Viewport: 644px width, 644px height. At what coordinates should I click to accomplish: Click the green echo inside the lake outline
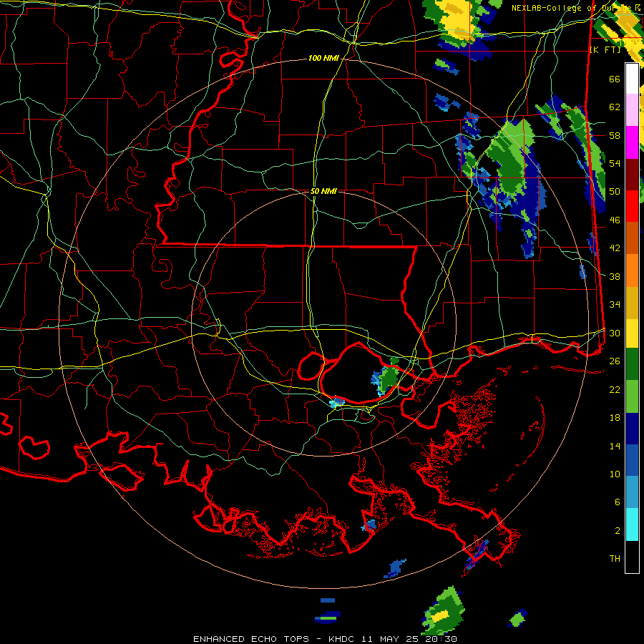388,377
